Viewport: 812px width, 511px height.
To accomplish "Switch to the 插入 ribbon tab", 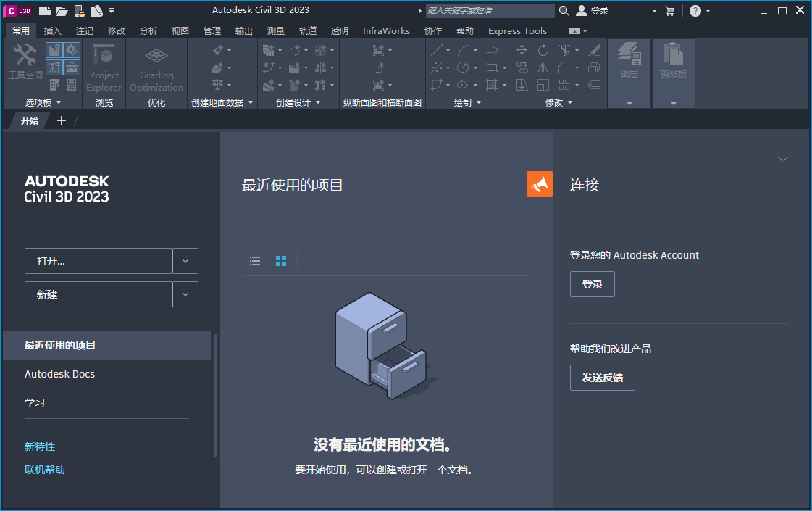I will (x=54, y=30).
